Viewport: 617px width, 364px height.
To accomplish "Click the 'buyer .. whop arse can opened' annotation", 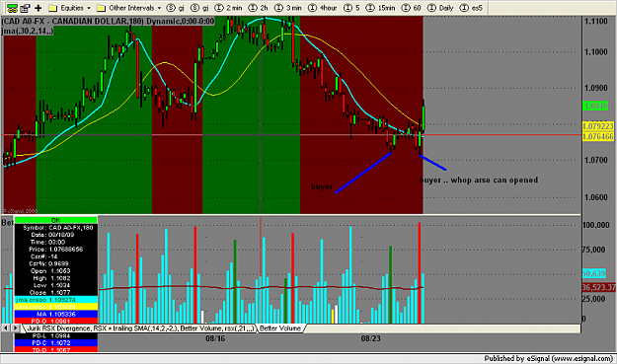I will [479, 181].
